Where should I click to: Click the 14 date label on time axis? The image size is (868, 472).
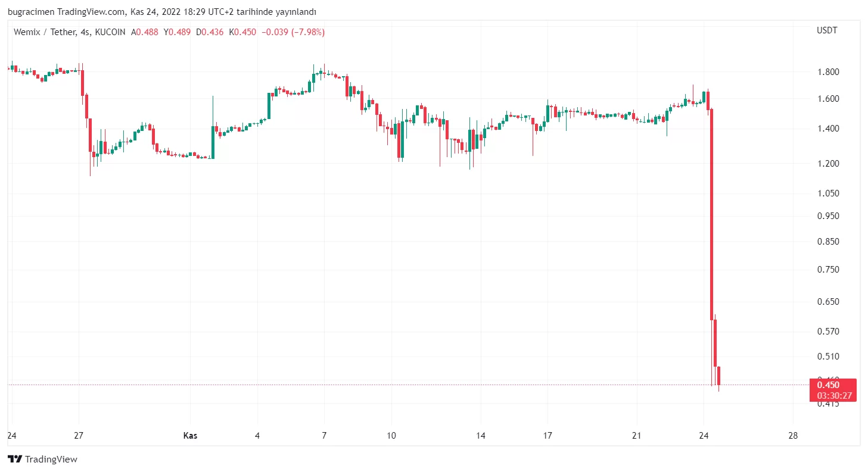pos(481,436)
